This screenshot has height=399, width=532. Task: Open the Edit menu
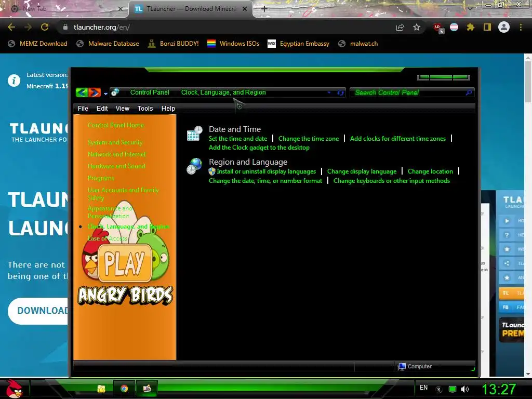[102, 108]
